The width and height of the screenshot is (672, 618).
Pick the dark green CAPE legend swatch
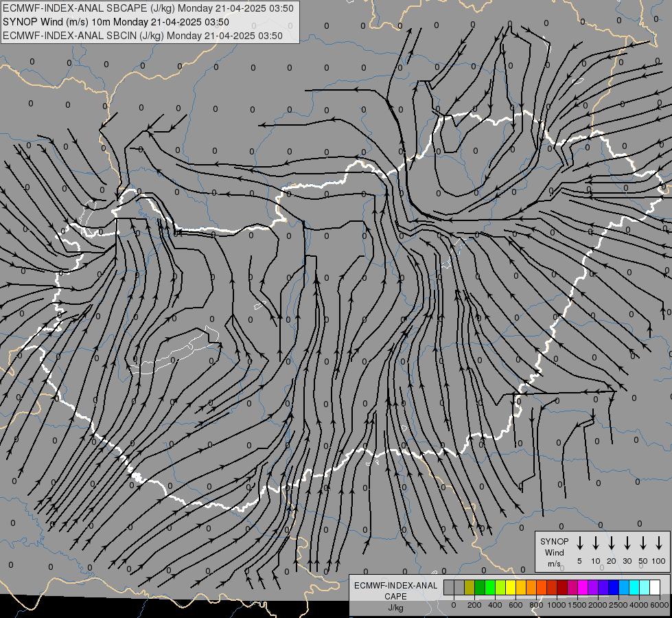(x=480, y=587)
